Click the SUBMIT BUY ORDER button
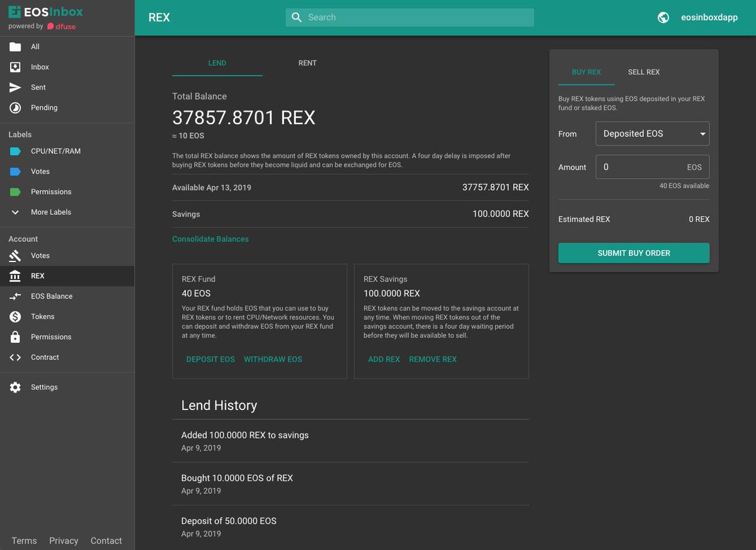 point(634,253)
